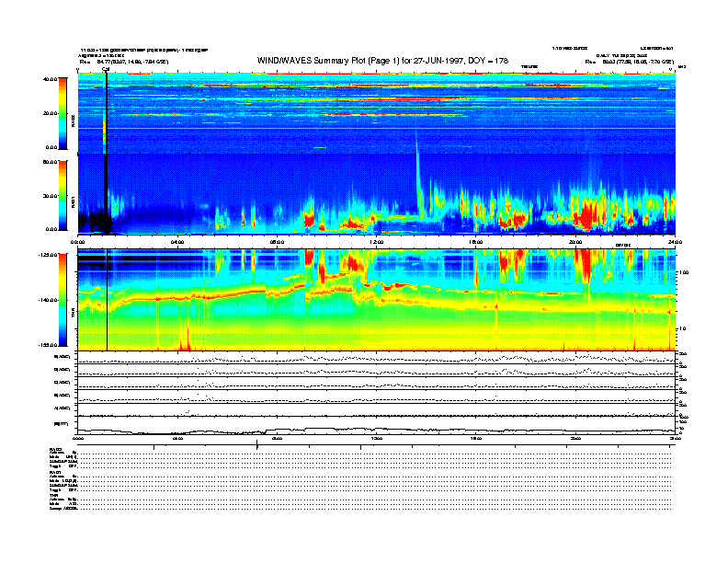Click the top-right Rs position readout text
Image resolution: width=728 pixels, height=563 pixels.
[x=629, y=62]
